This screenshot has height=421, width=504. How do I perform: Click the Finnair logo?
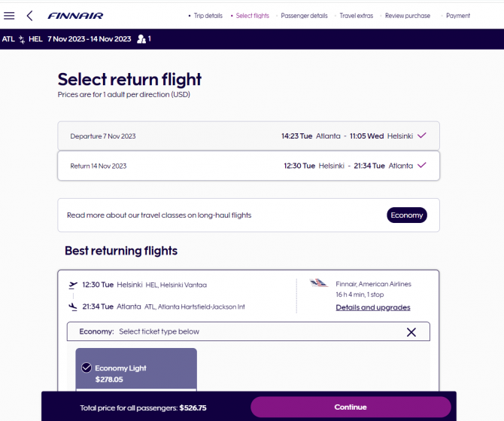tap(75, 16)
